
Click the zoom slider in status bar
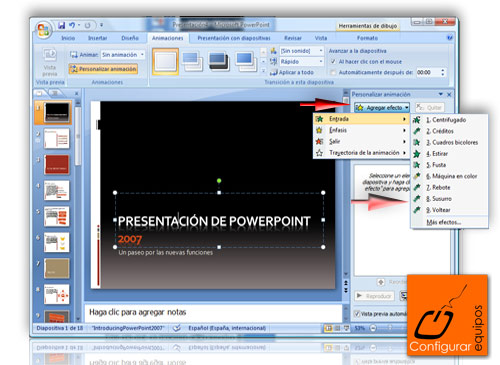[x=390, y=328]
